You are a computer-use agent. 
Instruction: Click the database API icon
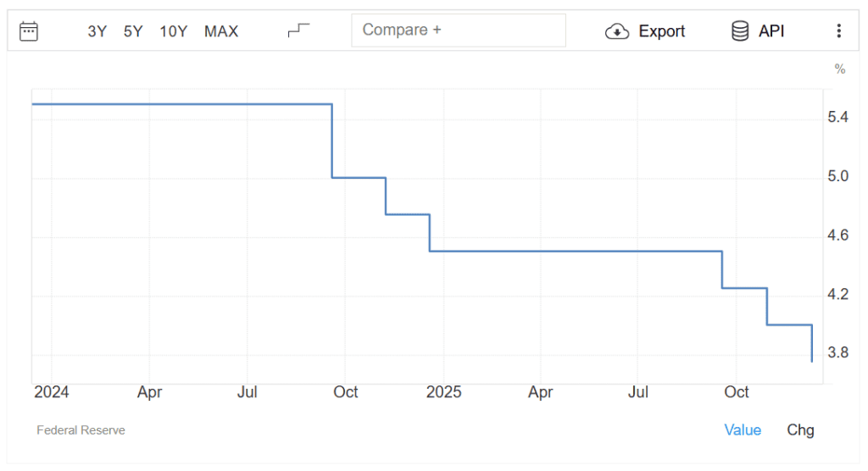point(740,31)
